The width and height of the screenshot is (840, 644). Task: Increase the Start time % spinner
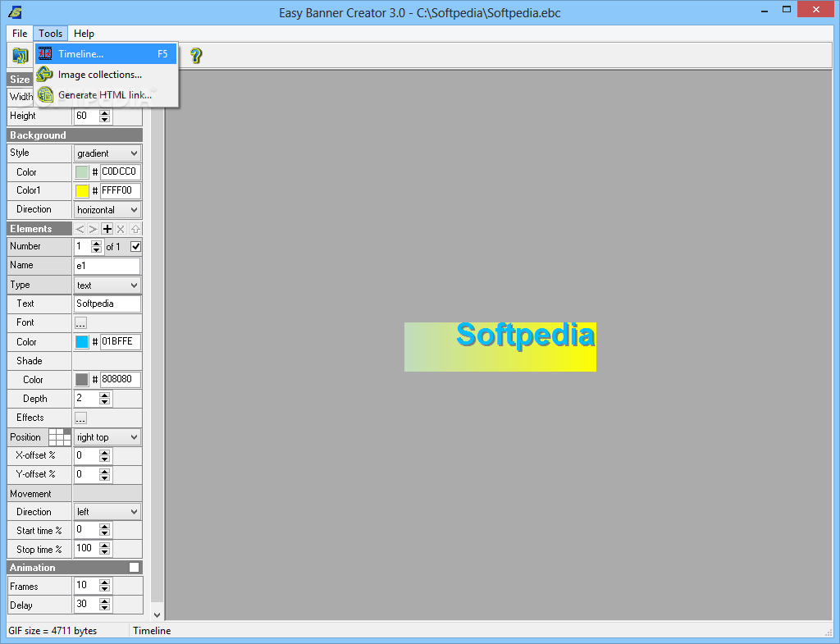point(104,528)
